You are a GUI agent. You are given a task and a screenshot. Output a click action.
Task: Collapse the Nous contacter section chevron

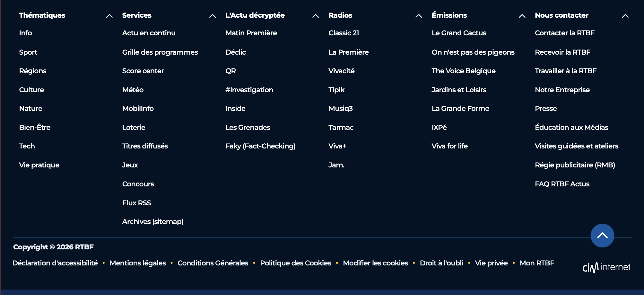pyautogui.click(x=625, y=16)
